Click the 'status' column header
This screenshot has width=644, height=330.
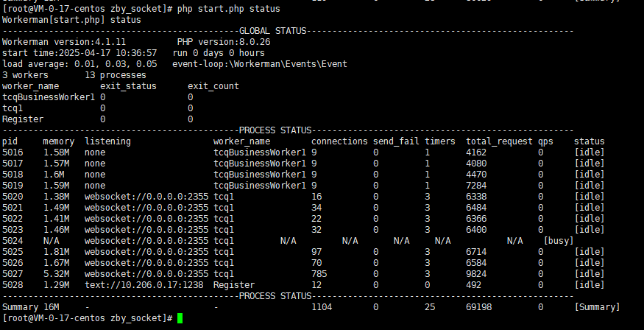(x=590, y=141)
